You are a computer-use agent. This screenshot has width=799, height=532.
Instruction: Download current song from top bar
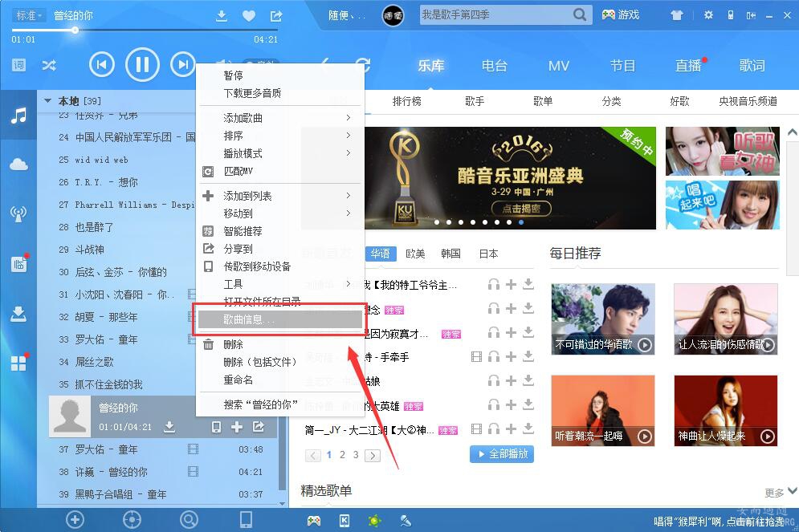click(x=222, y=16)
